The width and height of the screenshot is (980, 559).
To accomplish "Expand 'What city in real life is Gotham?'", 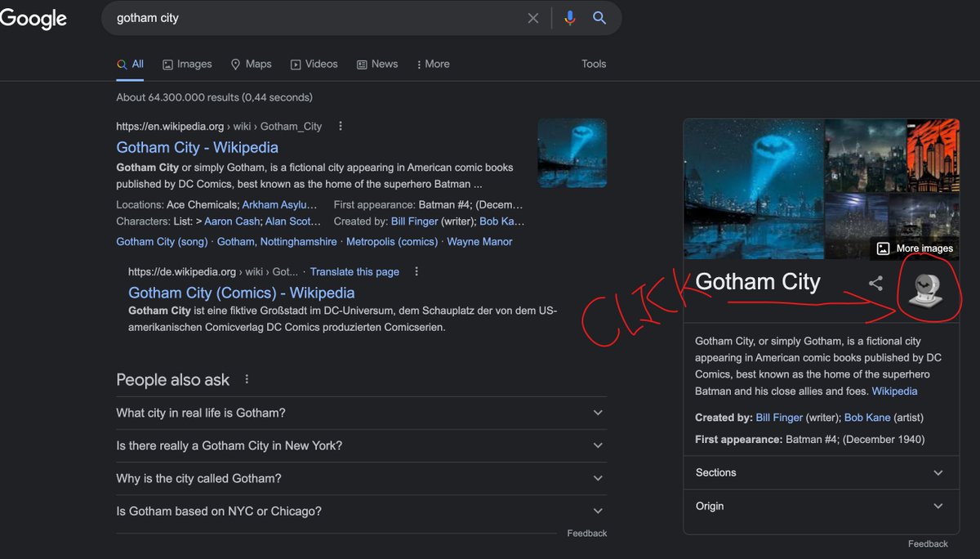I will 361,413.
